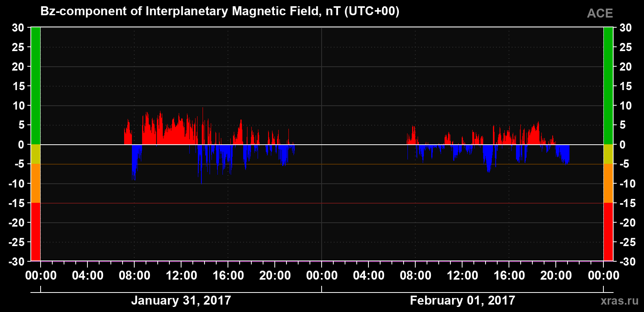The height and width of the screenshot is (312, 644).
Task: Click the tall red peak near 17:00 January 31
Action: tap(240, 133)
